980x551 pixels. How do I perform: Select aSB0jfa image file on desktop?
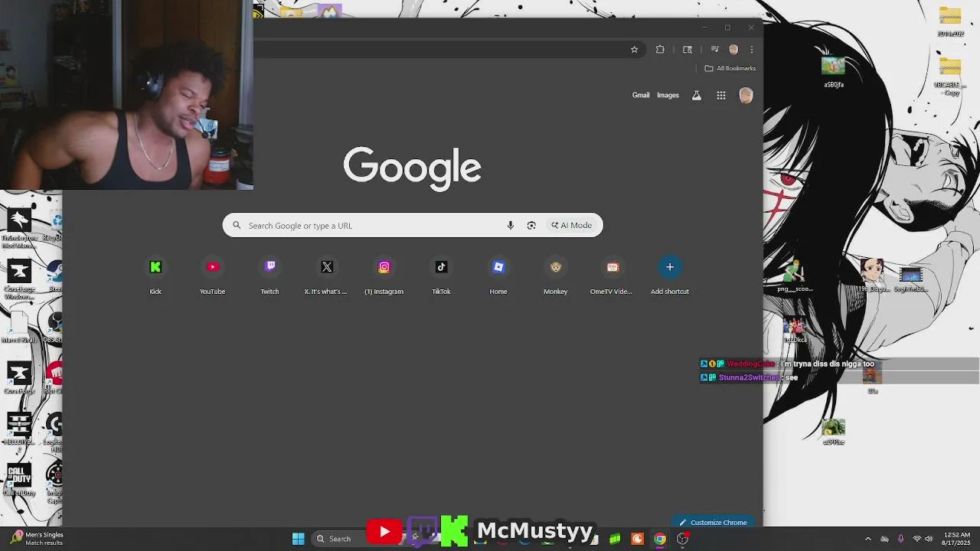pyautogui.click(x=833, y=73)
